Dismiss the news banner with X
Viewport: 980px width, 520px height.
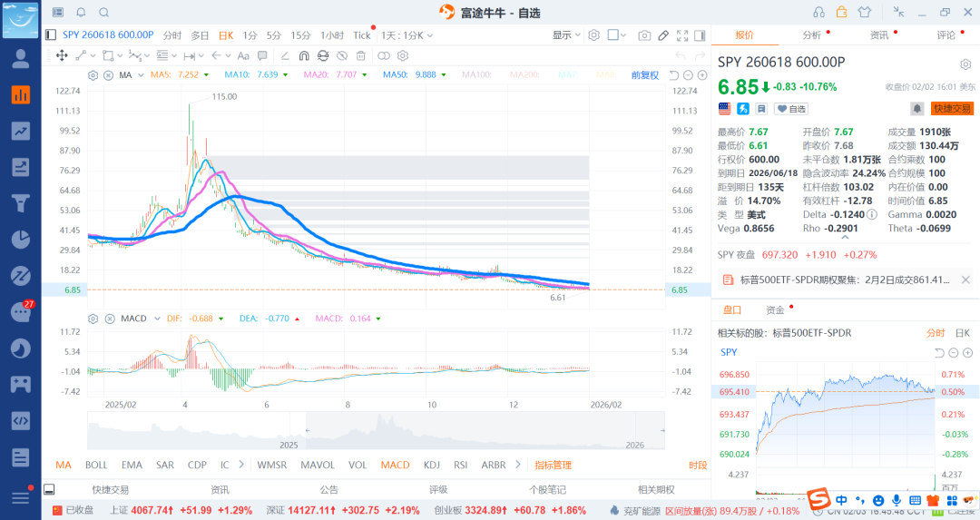(965, 280)
